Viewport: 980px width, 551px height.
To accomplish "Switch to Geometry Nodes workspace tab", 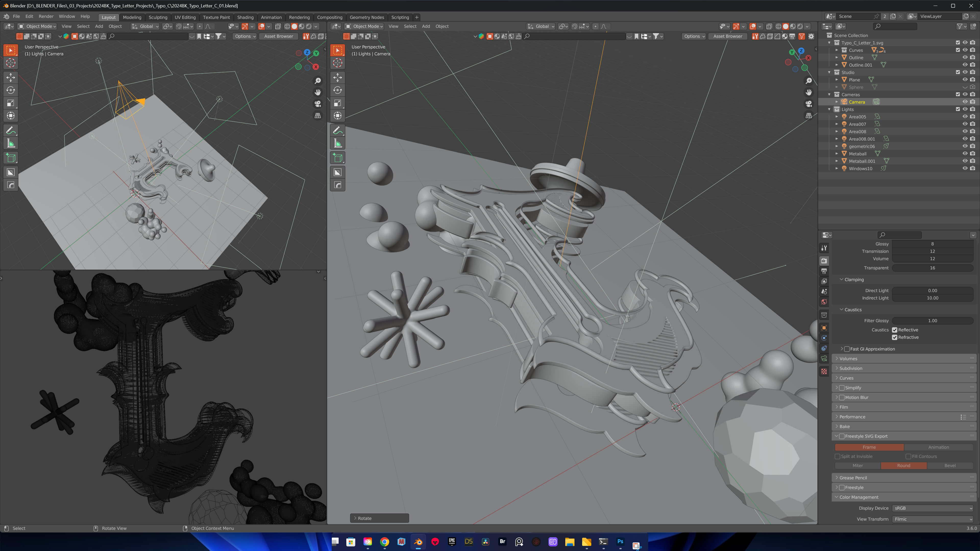I will 367,17.
